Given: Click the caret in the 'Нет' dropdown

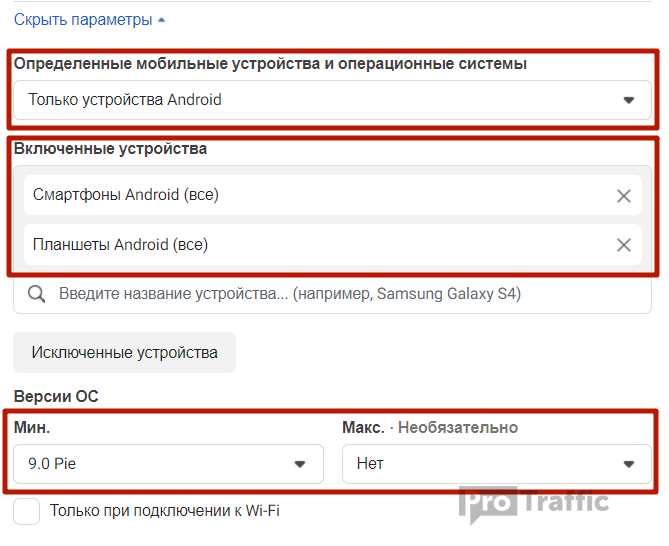Looking at the screenshot, I should [629, 464].
